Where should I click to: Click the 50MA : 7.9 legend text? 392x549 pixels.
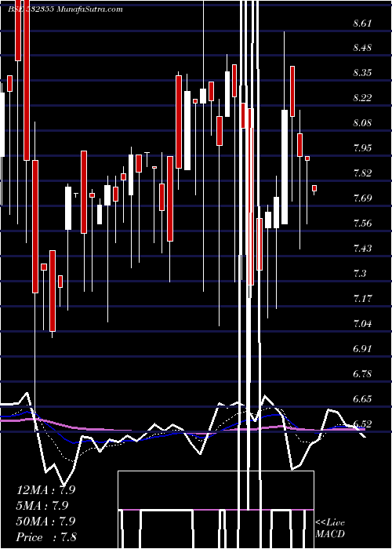pyautogui.click(x=45, y=522)
